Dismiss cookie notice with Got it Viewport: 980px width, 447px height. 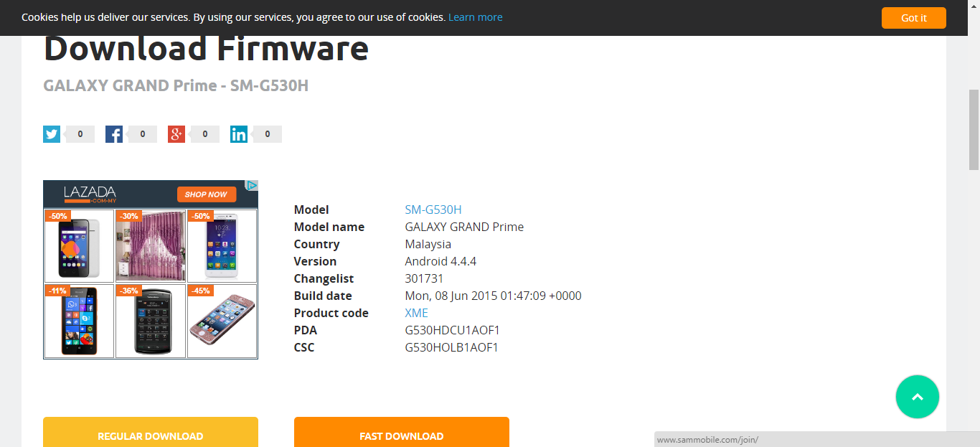click(x=914, y=18)
